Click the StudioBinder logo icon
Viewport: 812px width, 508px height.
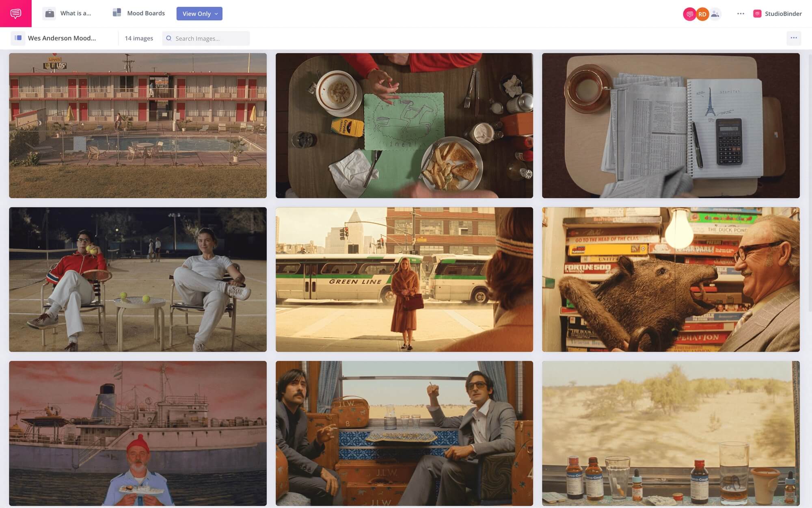(x=757, y=13)
